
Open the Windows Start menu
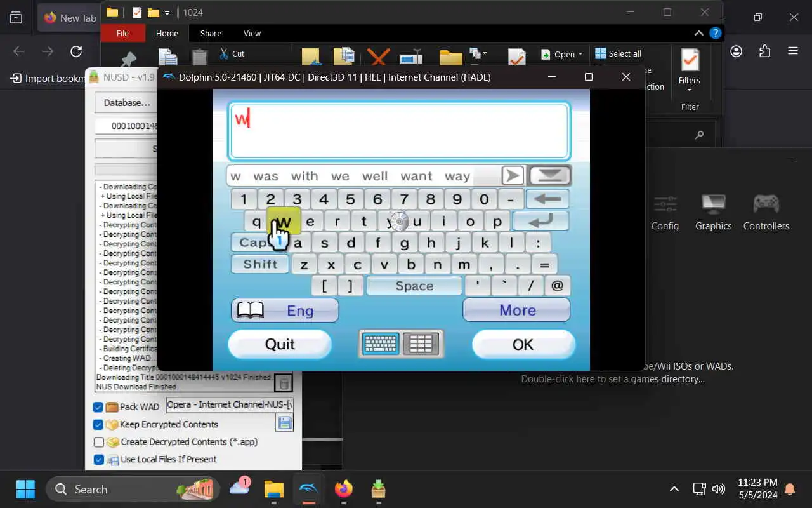(x=25, y=489)
